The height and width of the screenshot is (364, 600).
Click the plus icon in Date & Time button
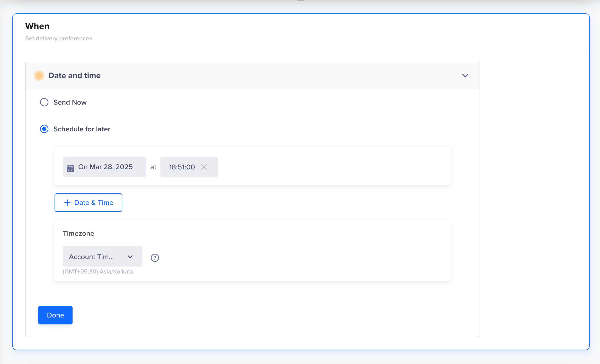(67, 203)
